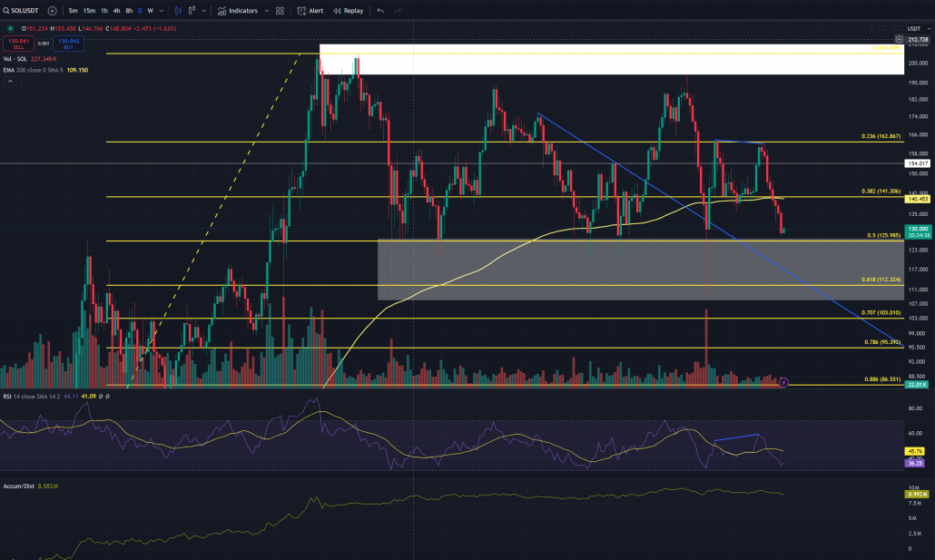The height and width of the screenshot is (560, 935).
Task: Open the SOLUSDT symbol search
Action: (22, 11)
